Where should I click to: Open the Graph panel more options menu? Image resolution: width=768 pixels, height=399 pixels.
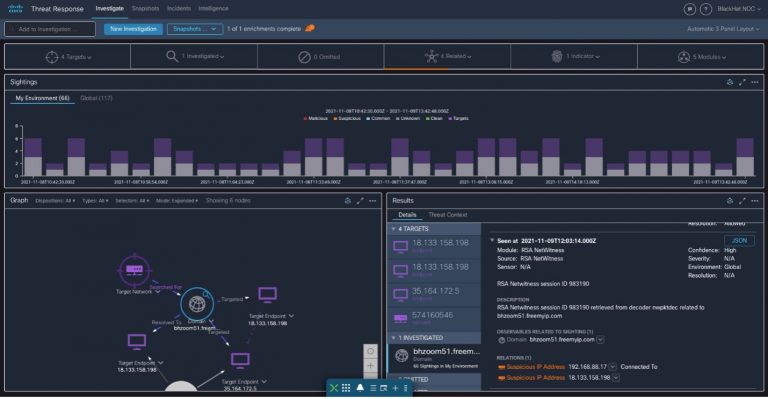373,201
